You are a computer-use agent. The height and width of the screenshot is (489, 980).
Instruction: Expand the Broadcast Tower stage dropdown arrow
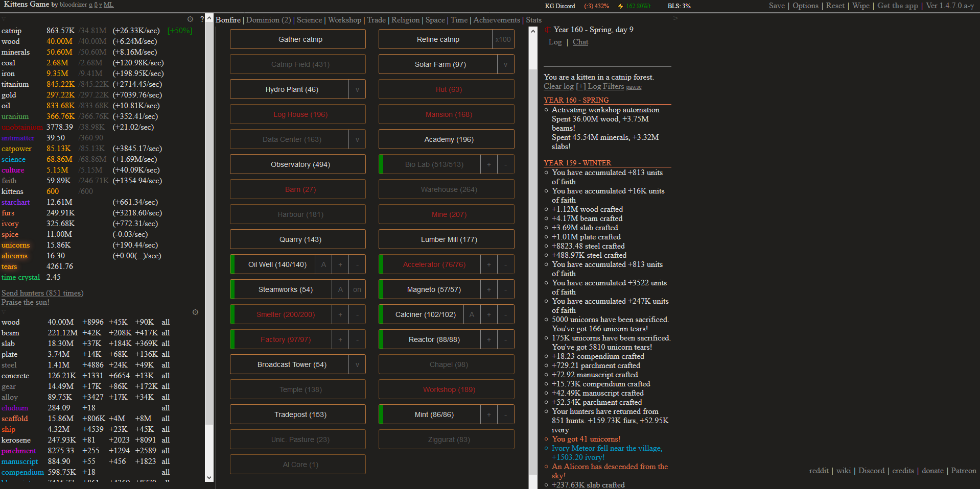tap(357, 364)
